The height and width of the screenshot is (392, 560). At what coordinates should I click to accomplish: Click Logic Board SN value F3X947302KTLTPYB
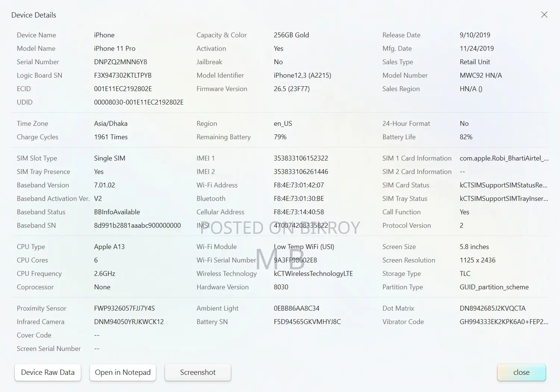[123, 75]
